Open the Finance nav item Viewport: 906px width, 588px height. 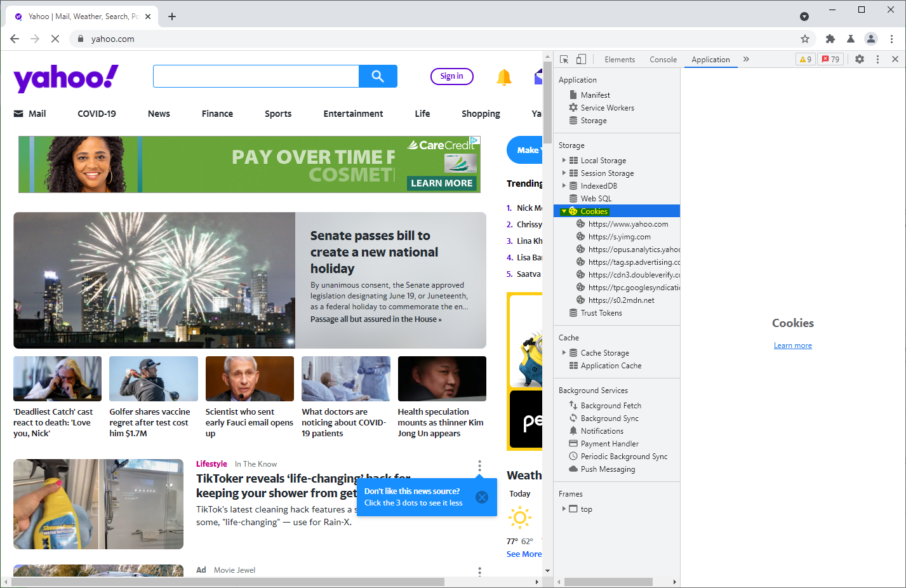[x=217, y=114]
